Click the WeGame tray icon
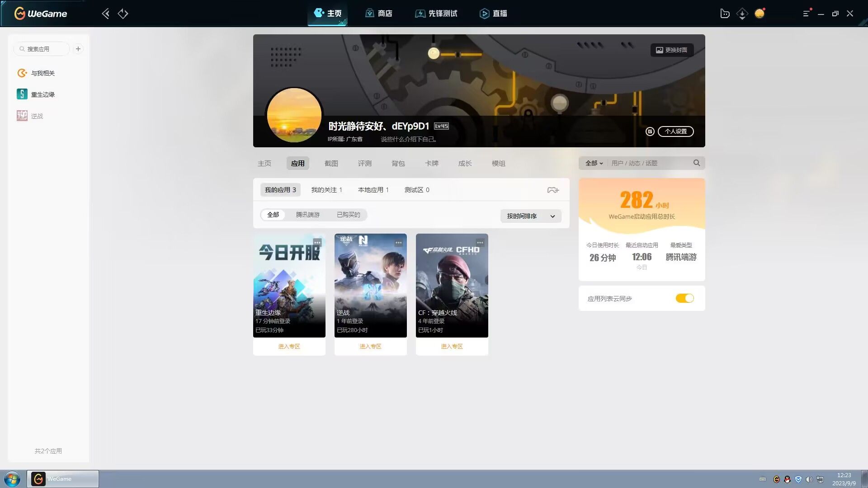Image resolution: width=868 pixels, height=488 pixels. pos(777,479)
